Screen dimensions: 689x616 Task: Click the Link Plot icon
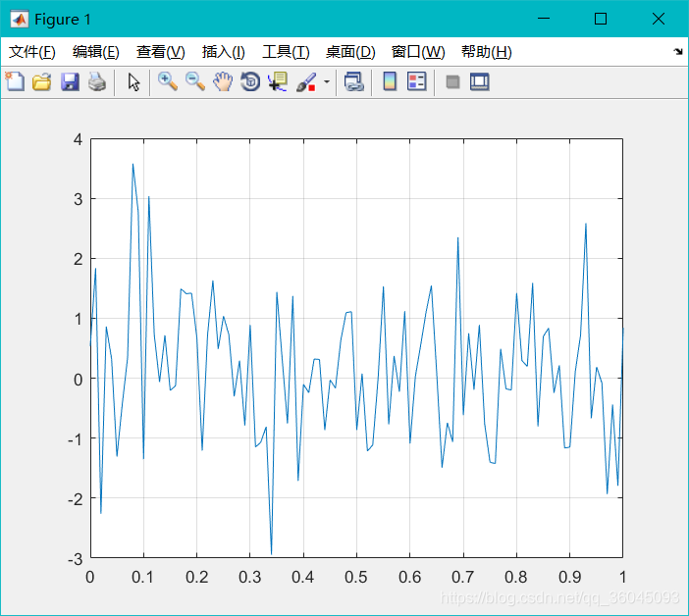[353, 82]
